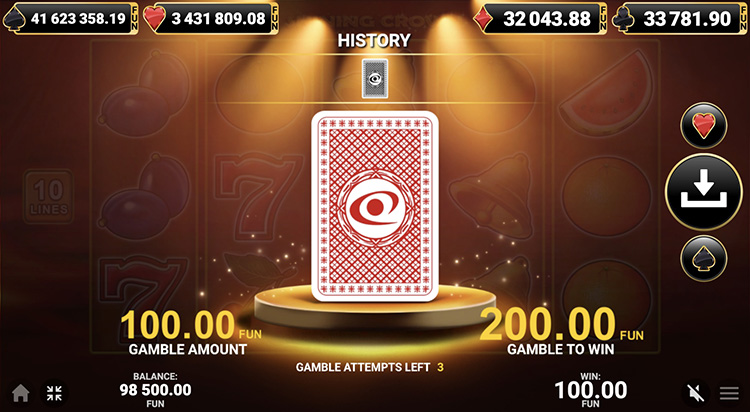This screenshot has height=412, width=750.
Task: Choose the black spade gamble button
Action: click(x=704, y=258)
